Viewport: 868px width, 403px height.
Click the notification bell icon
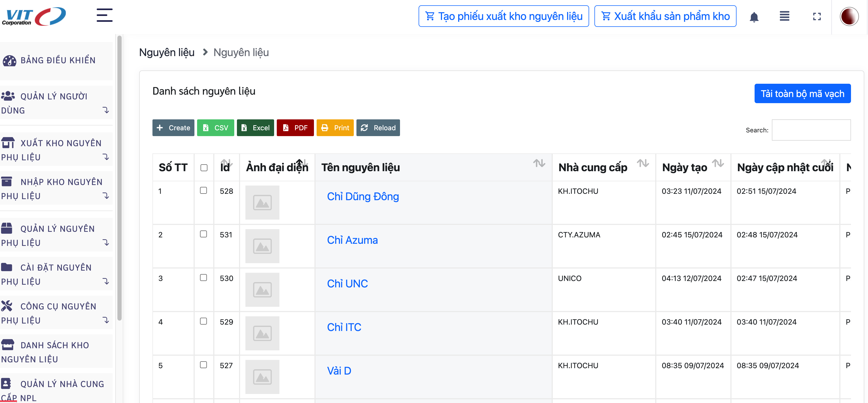pos(754,16)
